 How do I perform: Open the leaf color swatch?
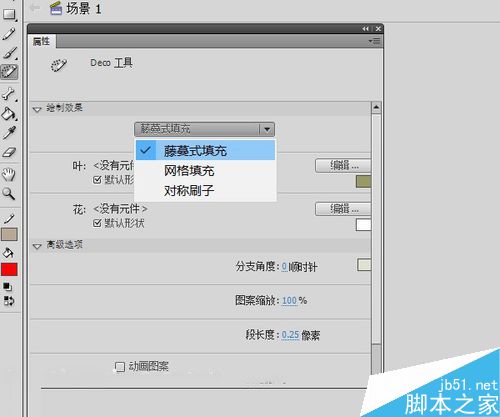click(363, 182)
